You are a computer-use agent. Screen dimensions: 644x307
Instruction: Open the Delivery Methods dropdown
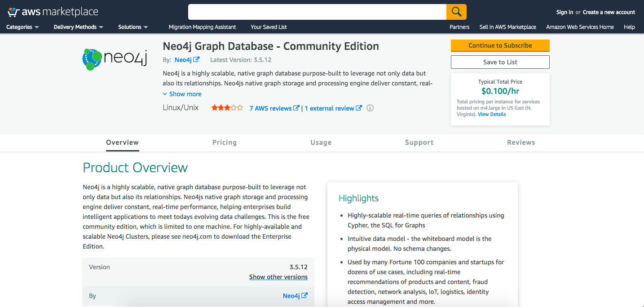[x=79, y=27]
